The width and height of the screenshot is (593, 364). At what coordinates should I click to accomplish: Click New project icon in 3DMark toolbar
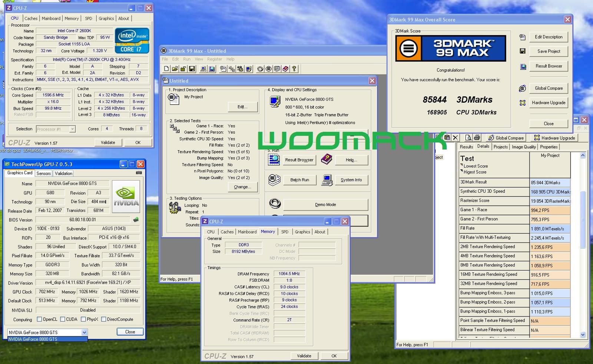(x=166, y=69)
